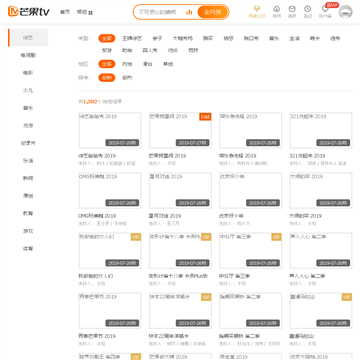
Task: Open the 中餐厅 第三季 VIP thumbnail
Action: click(250, 251)
